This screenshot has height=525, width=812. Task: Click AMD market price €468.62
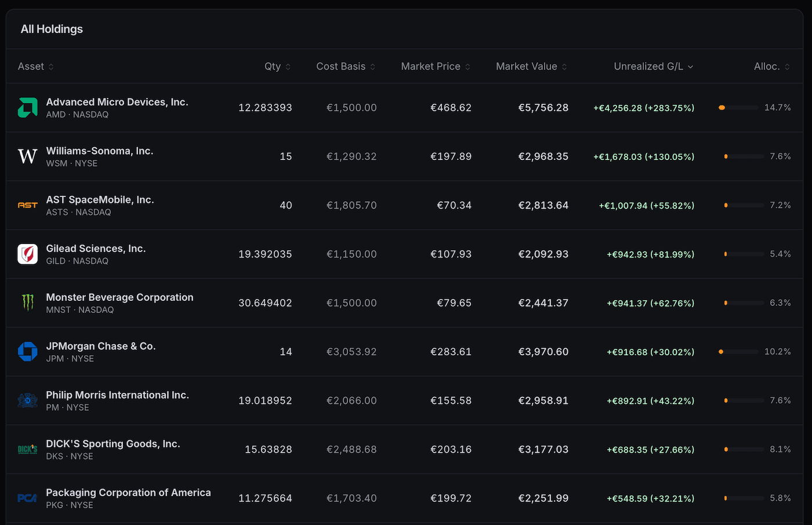[451, 108]
